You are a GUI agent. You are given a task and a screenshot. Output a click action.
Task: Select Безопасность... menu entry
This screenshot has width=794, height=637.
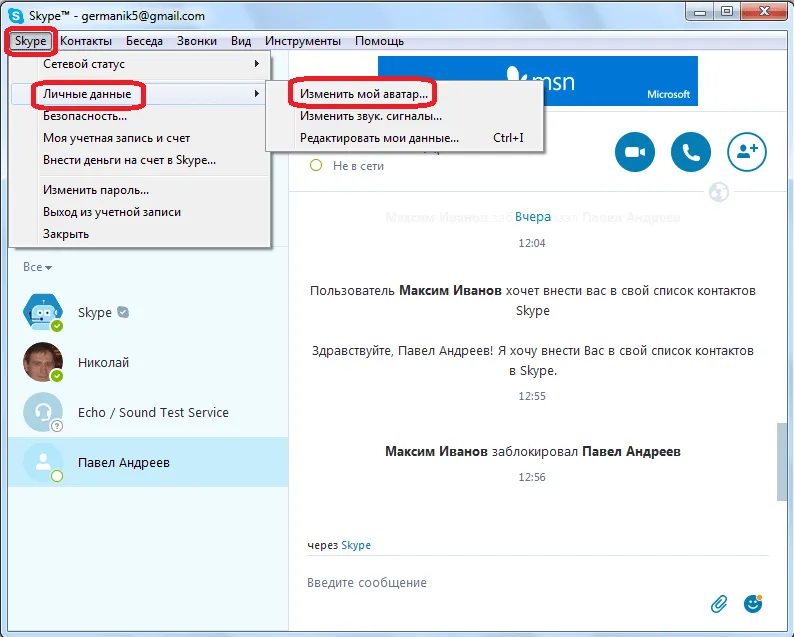[x=140, y=116]
